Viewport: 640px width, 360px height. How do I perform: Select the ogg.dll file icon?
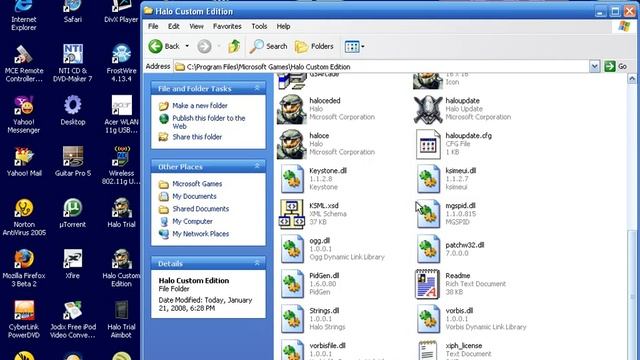[292, 249]
